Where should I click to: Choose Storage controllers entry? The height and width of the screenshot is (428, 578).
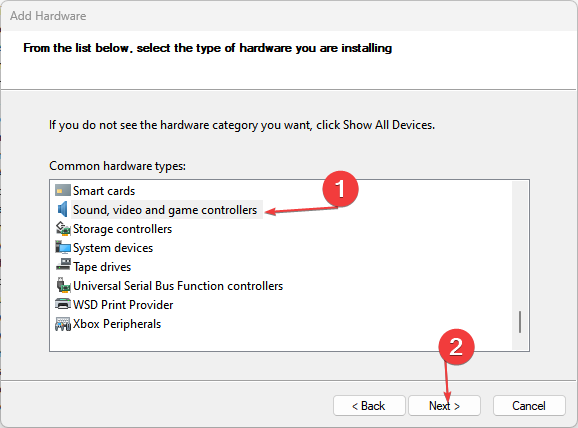click(x=122, y=229)
